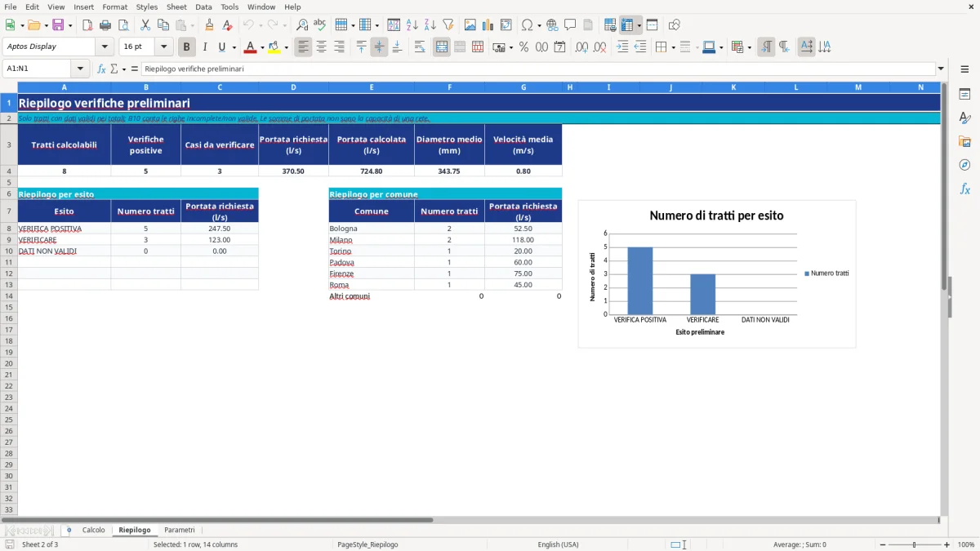The height and width of the screenshot is (551, 980).
Task: Open Find & Replace with the magnifier icon
Action: [x=302, y=25]
